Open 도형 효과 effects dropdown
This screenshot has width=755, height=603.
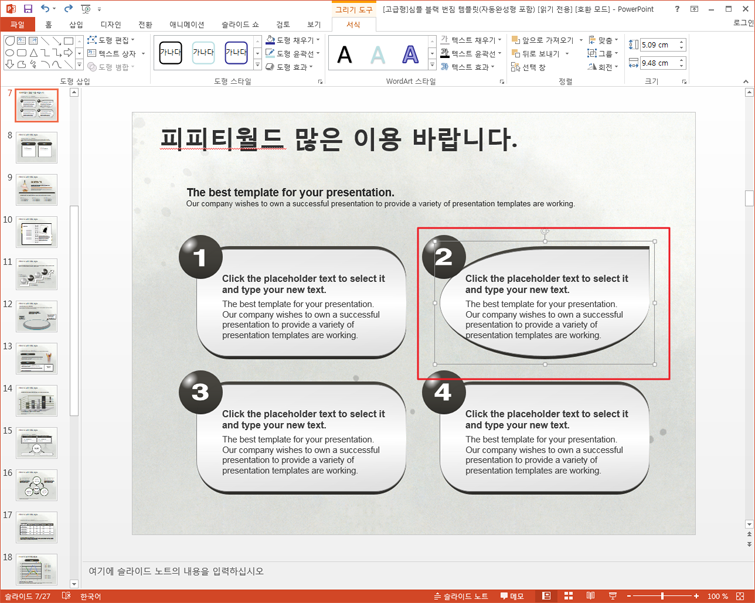click(289, 67)
